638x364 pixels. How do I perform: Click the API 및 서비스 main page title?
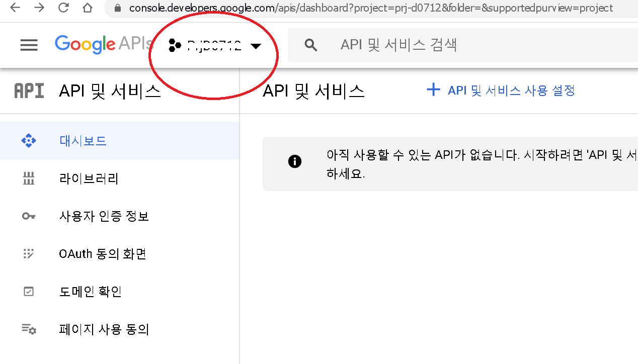coord(313,91)
